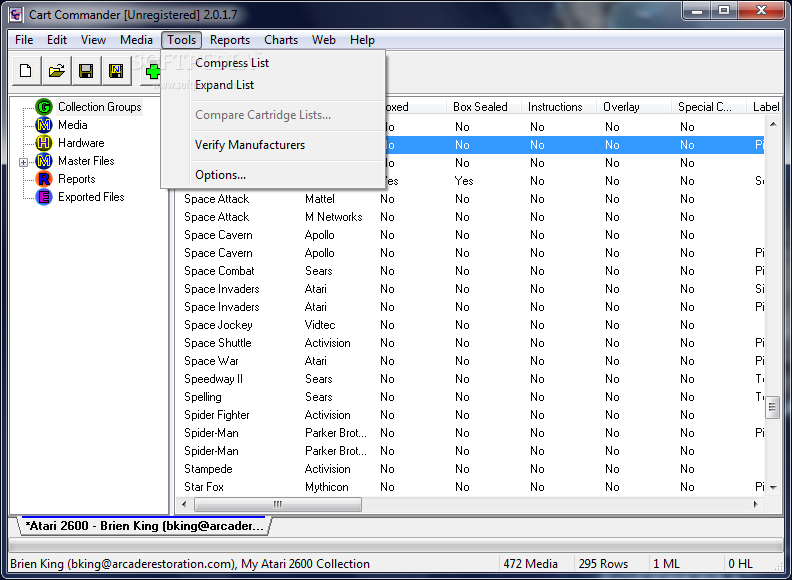Screen dimensions: 792x580
Task: Select the Space Jockey row
Action: 470,325
